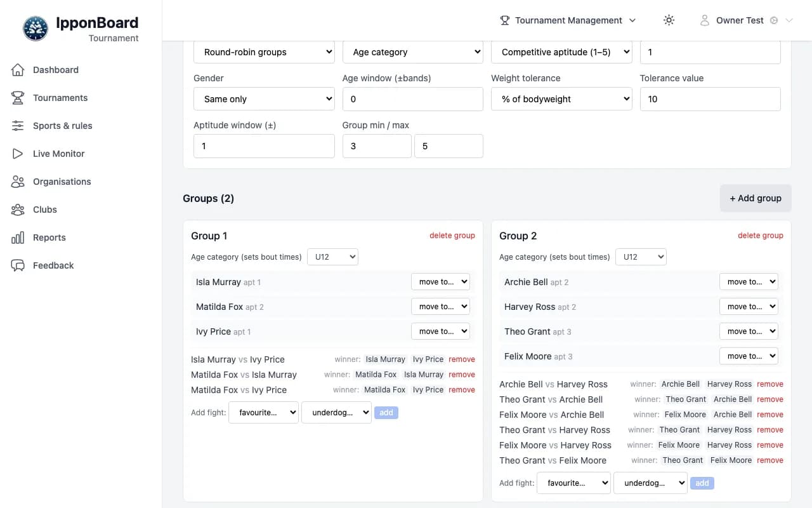Click the Tolerance value input field
Screen dimensions: 812x508
click(710, 99)
